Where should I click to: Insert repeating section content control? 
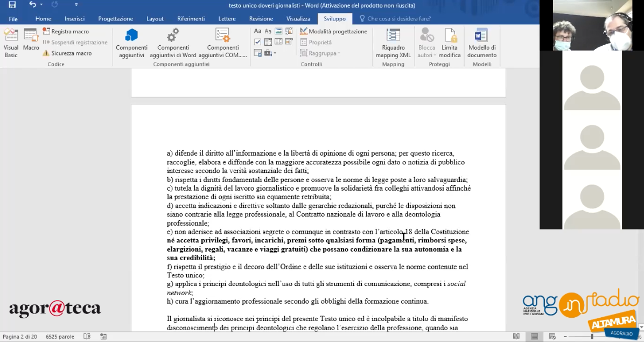257,53
